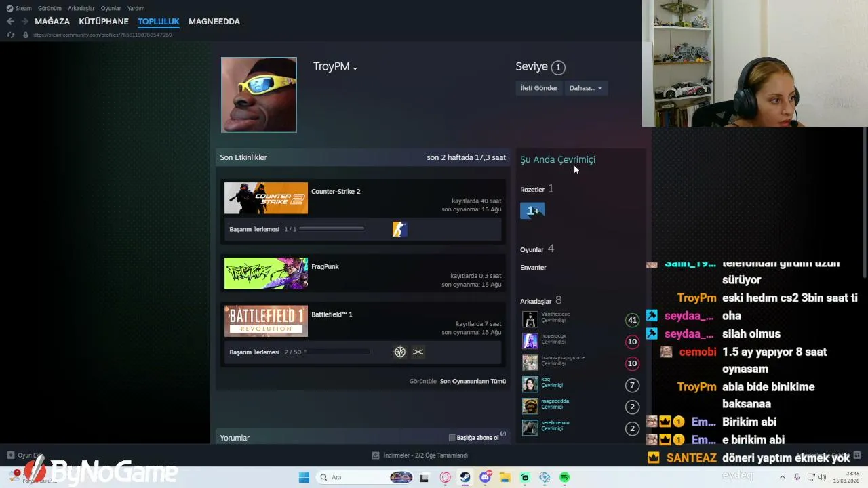
Task: Open Opera GX from the taskbar
Action: (x=446, y=477)
